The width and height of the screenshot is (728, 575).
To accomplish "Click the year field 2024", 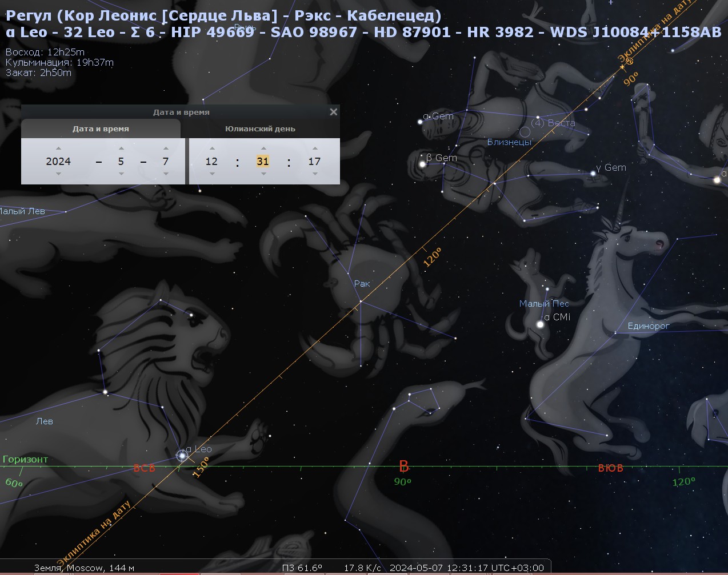I will [58, 162].
